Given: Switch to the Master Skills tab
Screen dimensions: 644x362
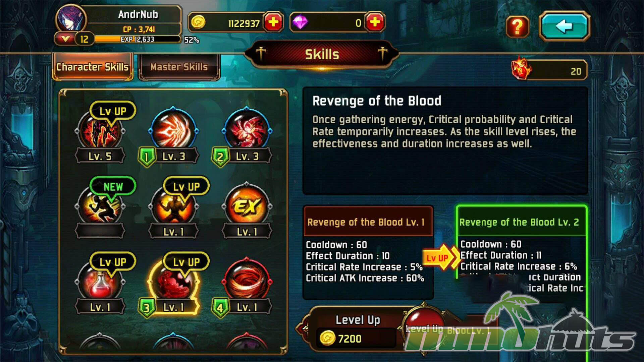Looking at the screenshot, I should pos(179,67).
